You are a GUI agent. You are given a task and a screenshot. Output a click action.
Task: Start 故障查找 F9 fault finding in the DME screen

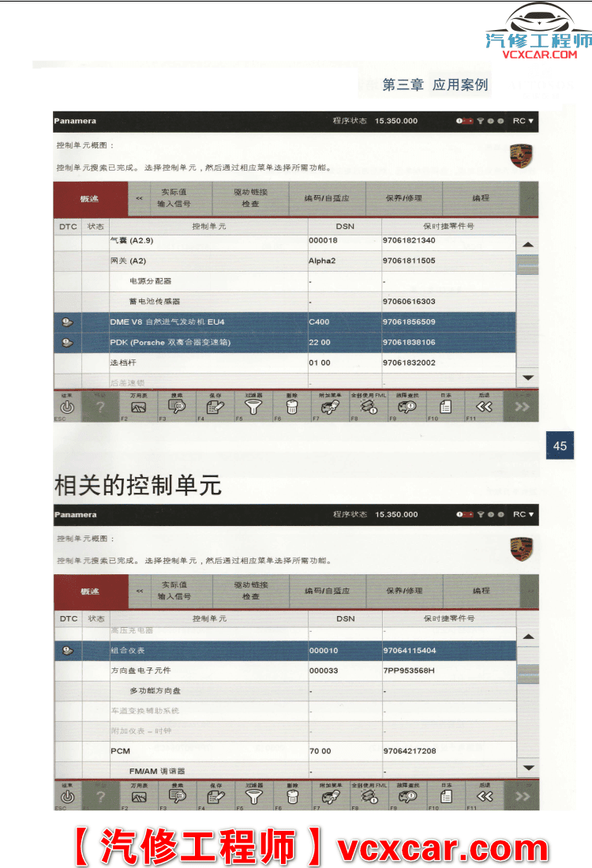coord(407,407)
